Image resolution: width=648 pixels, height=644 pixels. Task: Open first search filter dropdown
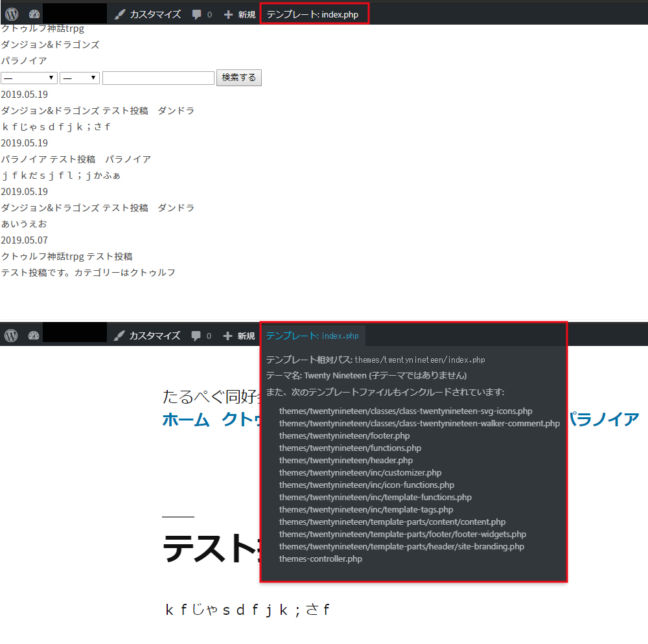[29, 78]
